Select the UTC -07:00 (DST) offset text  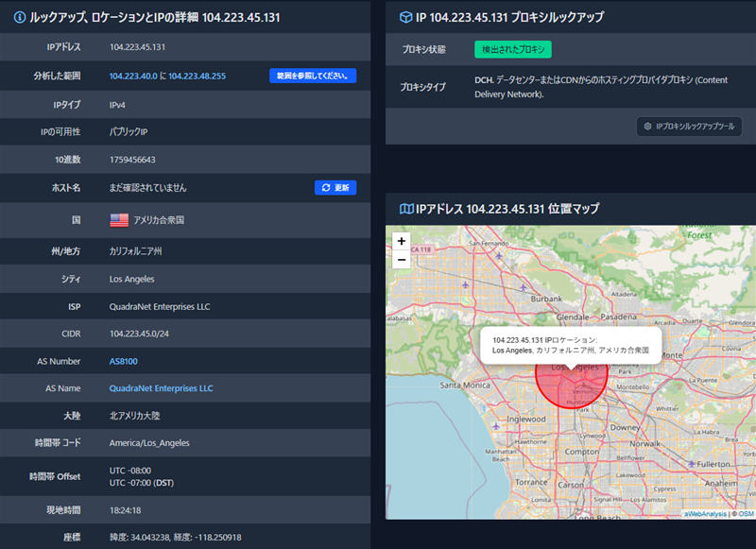[142, 483]
